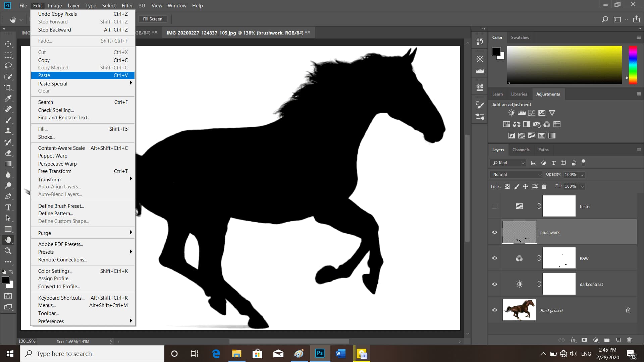Add a Color Balance adjustment
This screenshot has height=362, width=644.
517,124
